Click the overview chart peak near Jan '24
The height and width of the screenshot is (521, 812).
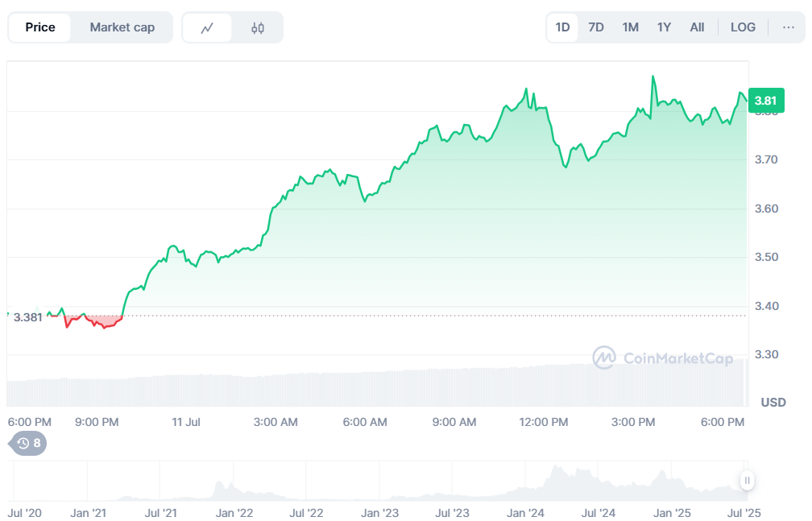[x=553, y=468]
